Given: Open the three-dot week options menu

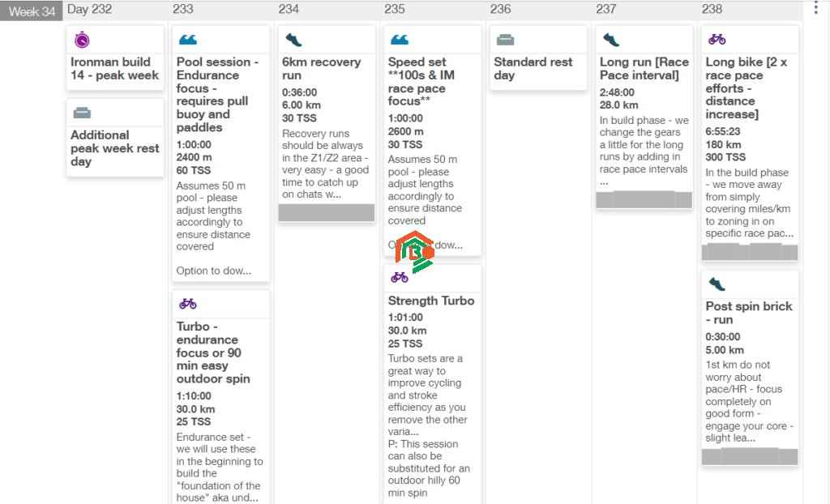Looking at the screenshot, I should click(x=815, y=8).
